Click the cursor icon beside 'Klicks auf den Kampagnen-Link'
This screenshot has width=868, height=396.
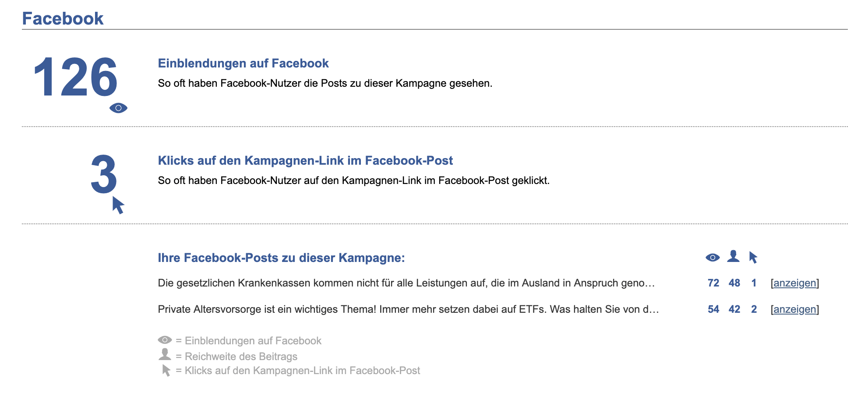[x=166, y=370]
